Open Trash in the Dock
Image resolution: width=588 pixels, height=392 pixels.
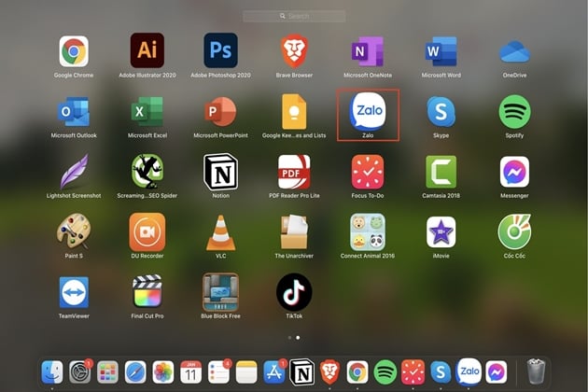point(536,371)
